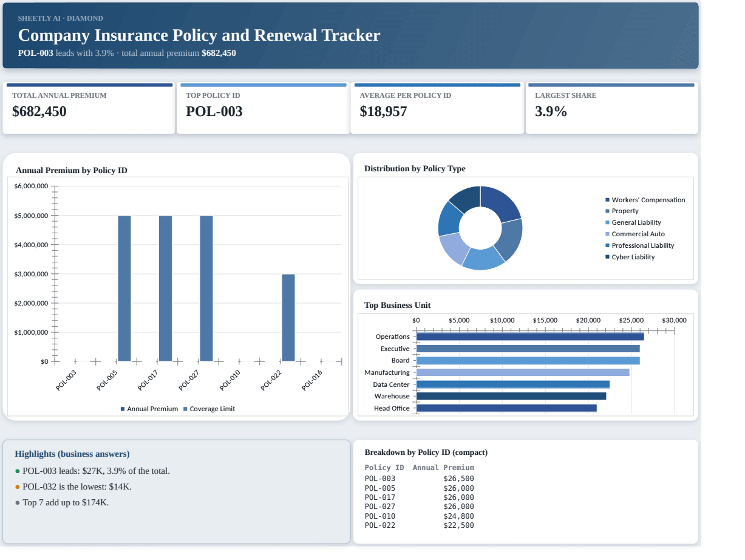Click the POL-010 x-axis label

(x=231, y=380)
